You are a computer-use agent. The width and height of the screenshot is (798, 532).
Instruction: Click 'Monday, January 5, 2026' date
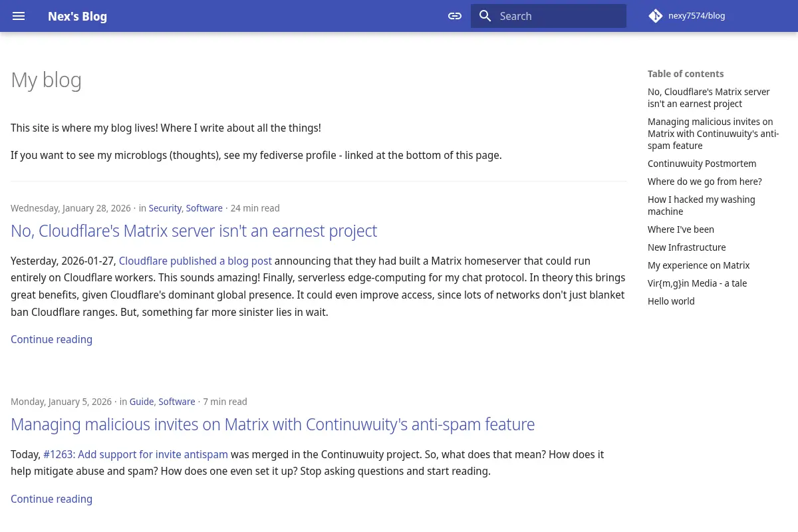pyautogui.click(x=61, y=402)
